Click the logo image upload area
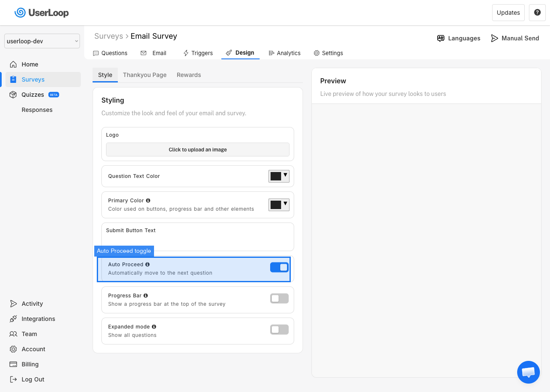550x392 pixels. [197, 149]
